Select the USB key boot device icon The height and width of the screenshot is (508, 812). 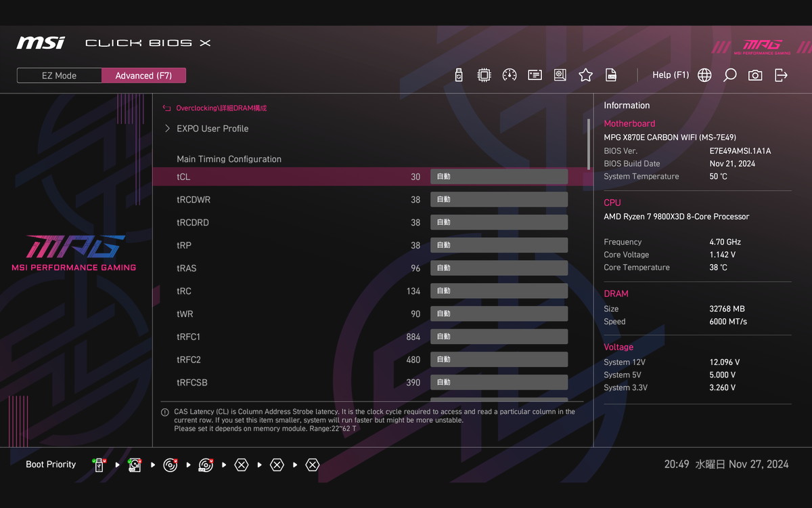point(99,465)
